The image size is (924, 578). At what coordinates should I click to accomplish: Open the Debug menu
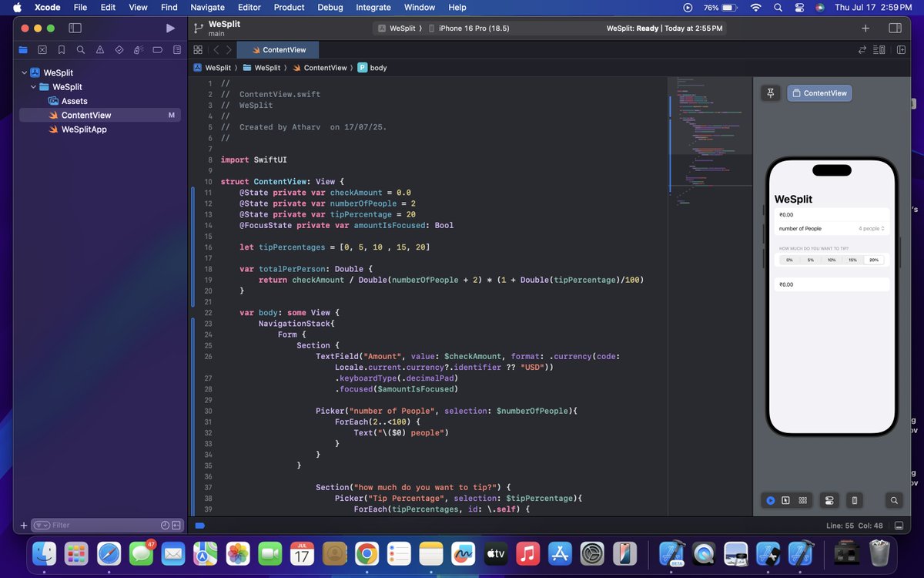click(x=330, y=7)
